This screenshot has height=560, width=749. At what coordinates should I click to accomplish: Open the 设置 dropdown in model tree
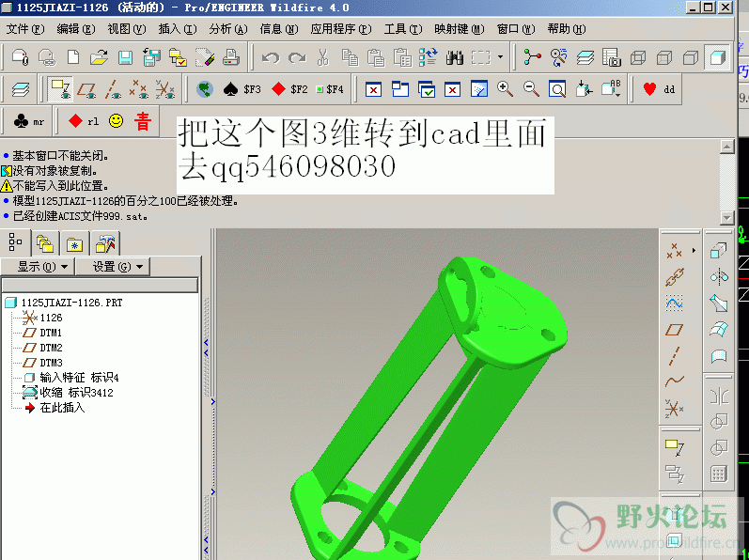tap(114, 266)
